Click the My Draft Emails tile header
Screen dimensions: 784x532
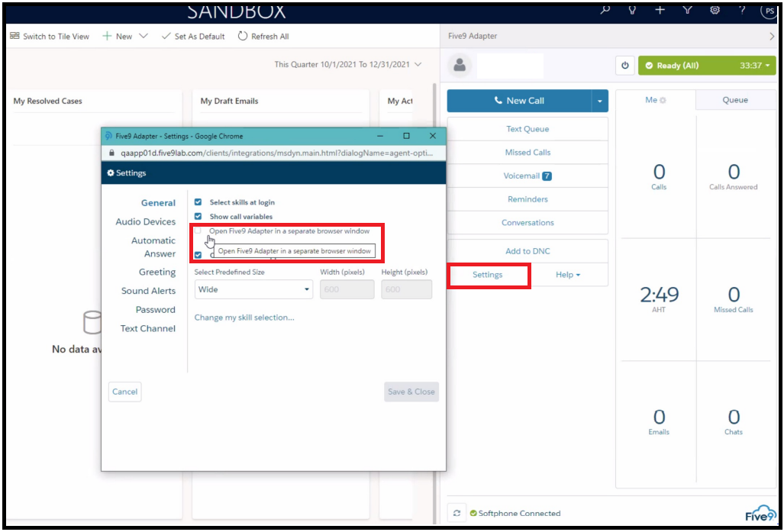coord(230,101)
